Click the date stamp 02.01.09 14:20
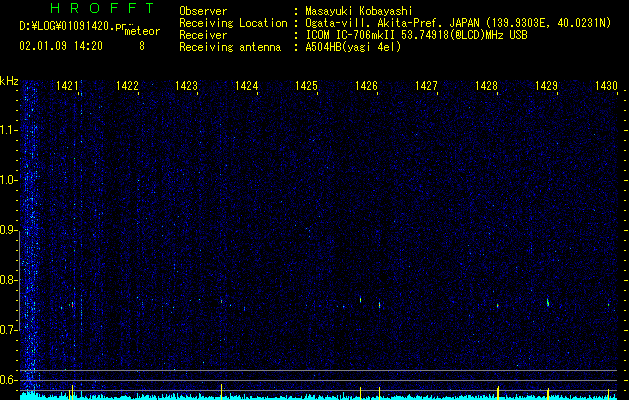This screenshot has height=400, width=629. (61, 46)
